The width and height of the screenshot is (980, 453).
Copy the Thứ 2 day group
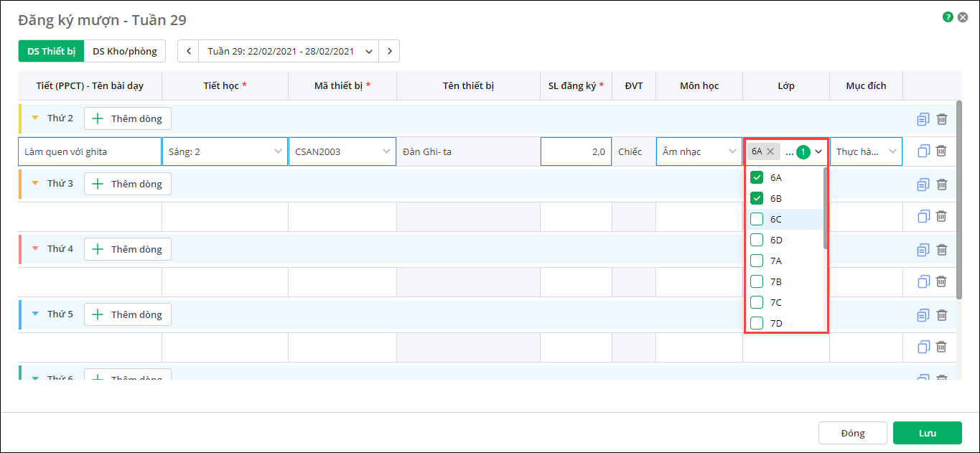pos(923,119)
